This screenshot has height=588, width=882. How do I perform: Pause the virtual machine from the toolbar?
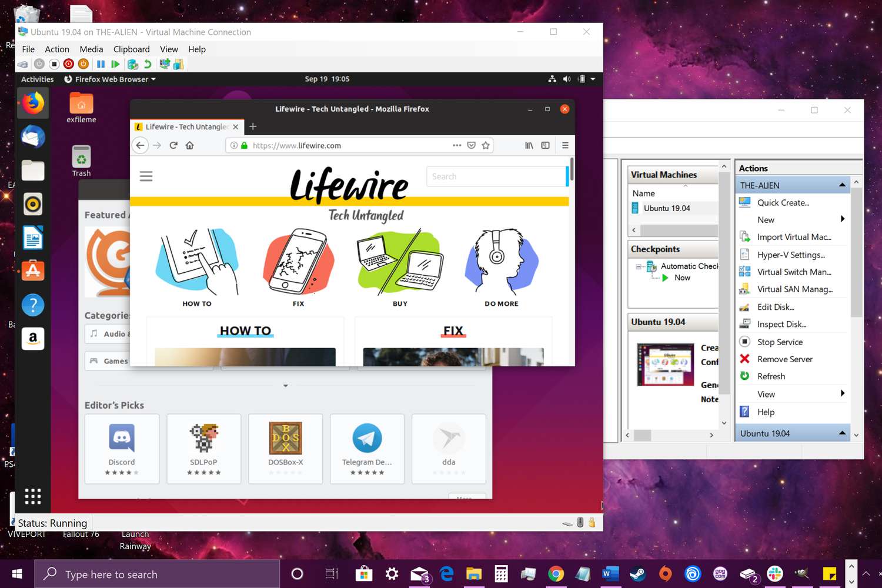101,64
